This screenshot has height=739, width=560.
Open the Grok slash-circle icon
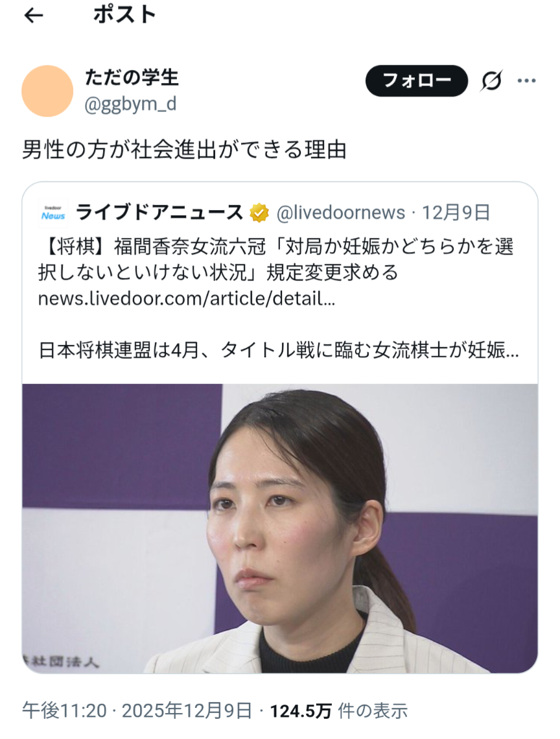[492, 81]
